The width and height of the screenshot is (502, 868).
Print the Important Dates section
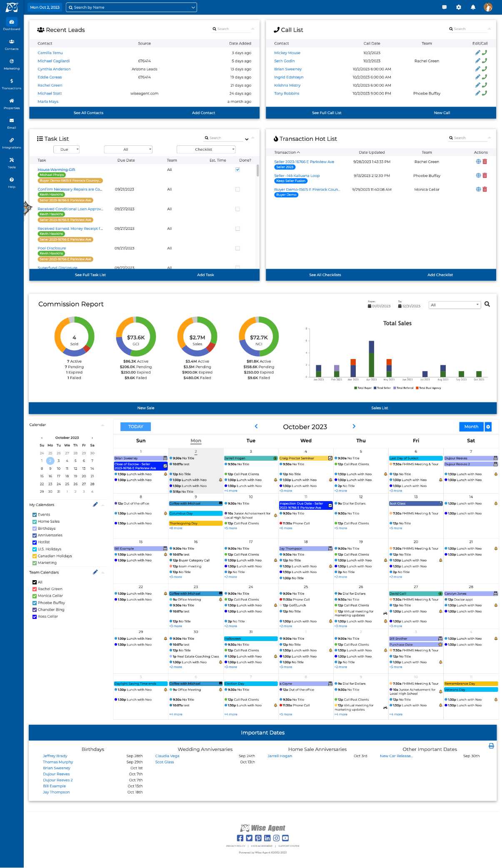pos(491,746)
